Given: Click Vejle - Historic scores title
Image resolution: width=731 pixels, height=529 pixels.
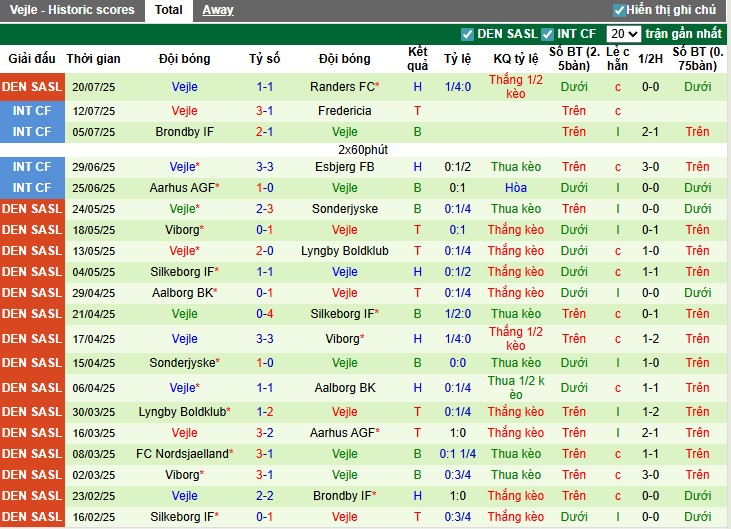Looking at the screenshot, I should click(72, 10).
